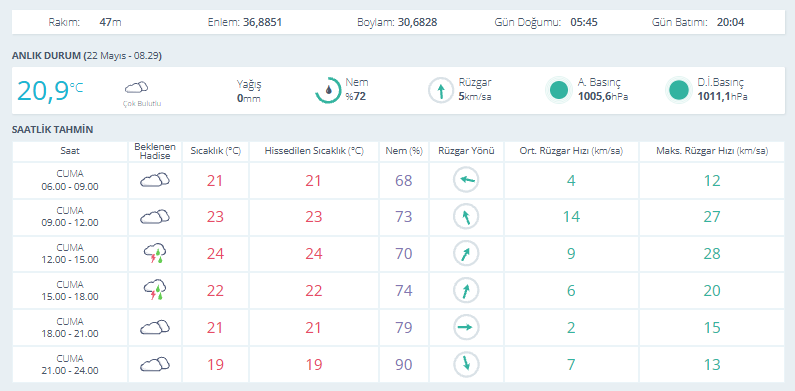Click the Nem humidity droplet gauge

[328, 90]
